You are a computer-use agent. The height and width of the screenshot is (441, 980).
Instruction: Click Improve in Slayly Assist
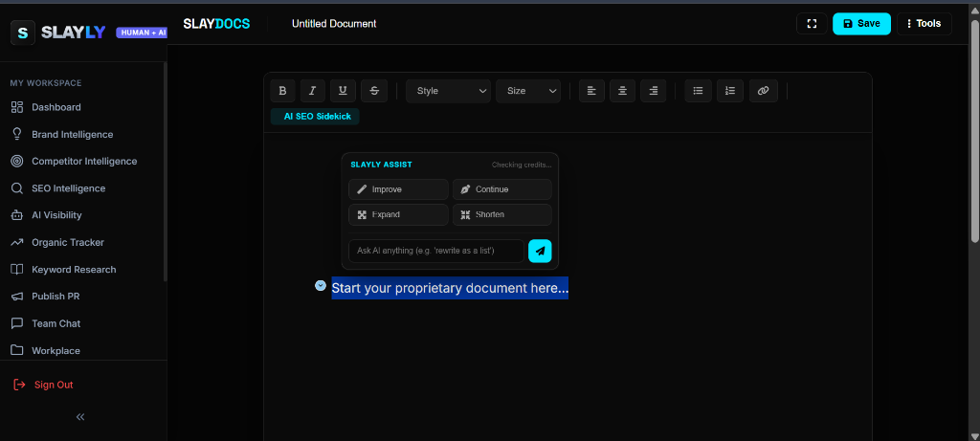click(398, 189)
